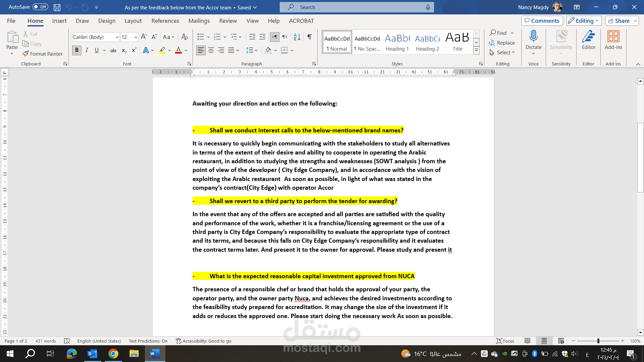This screenshot has width=644, height=362.
Task: Toggle Show/Hide paragraph marks
Action: [310, 37]
